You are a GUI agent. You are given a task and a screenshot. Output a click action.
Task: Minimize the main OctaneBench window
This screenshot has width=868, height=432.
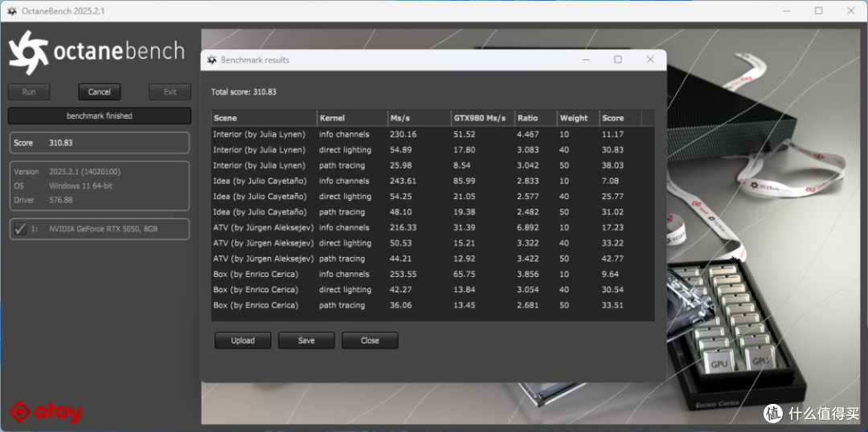click(x=786, y=11)
